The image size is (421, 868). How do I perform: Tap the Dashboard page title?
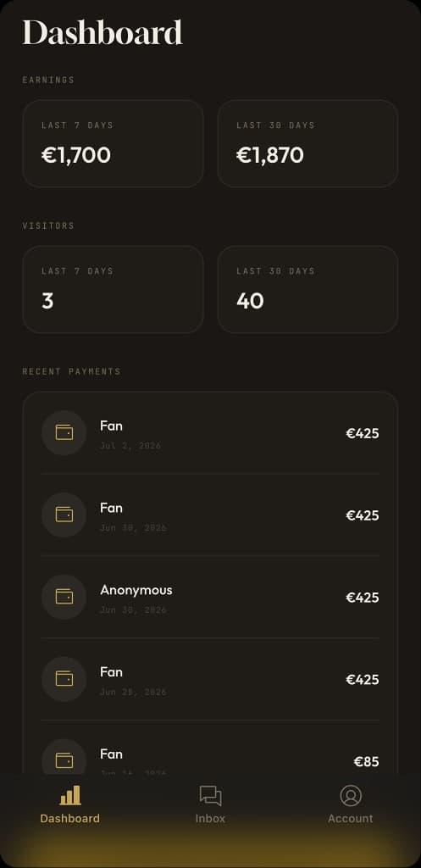coord(102,32)
